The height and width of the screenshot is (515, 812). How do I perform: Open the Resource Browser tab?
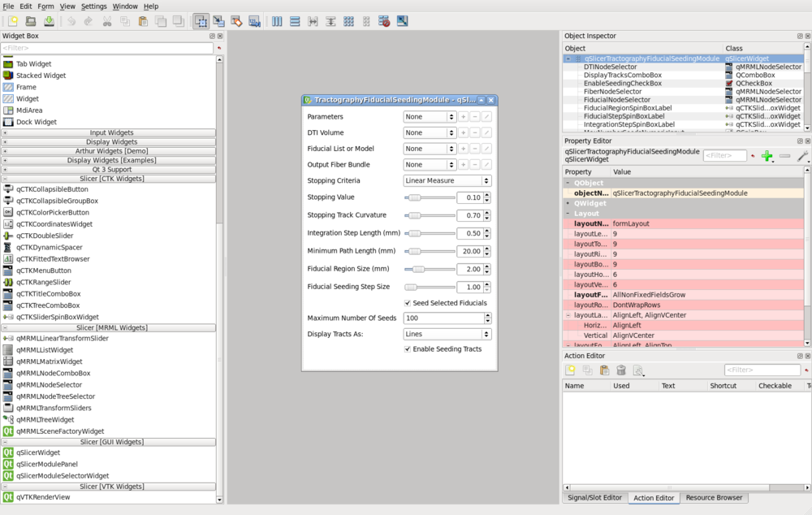[714, 498]
